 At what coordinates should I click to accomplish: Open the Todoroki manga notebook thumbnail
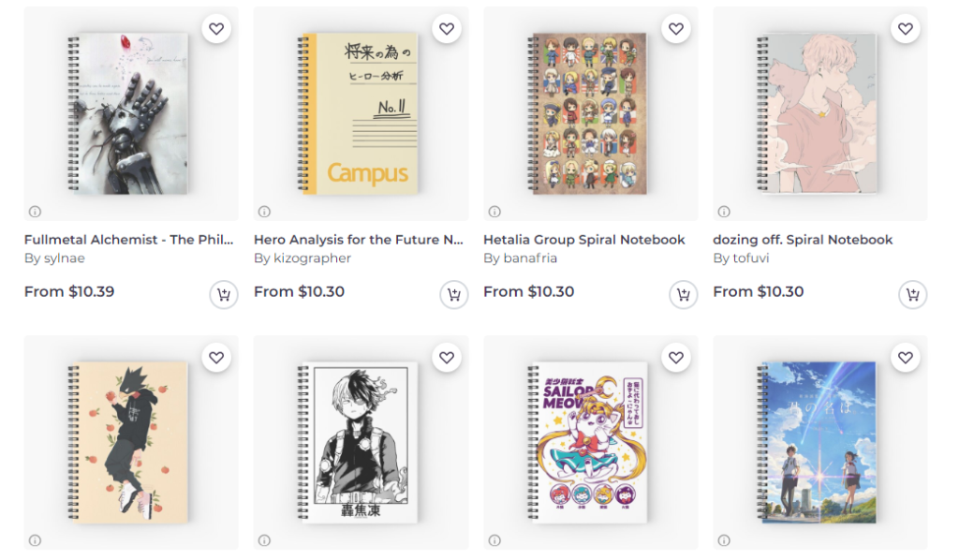361,442
